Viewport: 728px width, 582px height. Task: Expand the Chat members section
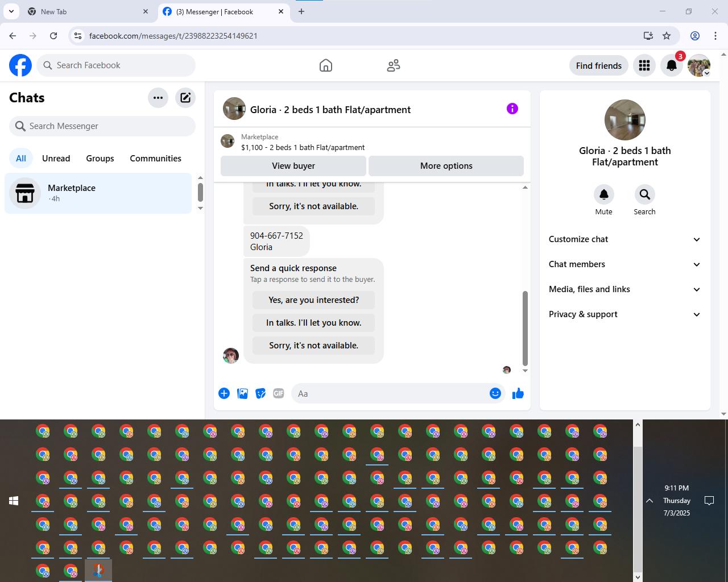click(625, 264)
